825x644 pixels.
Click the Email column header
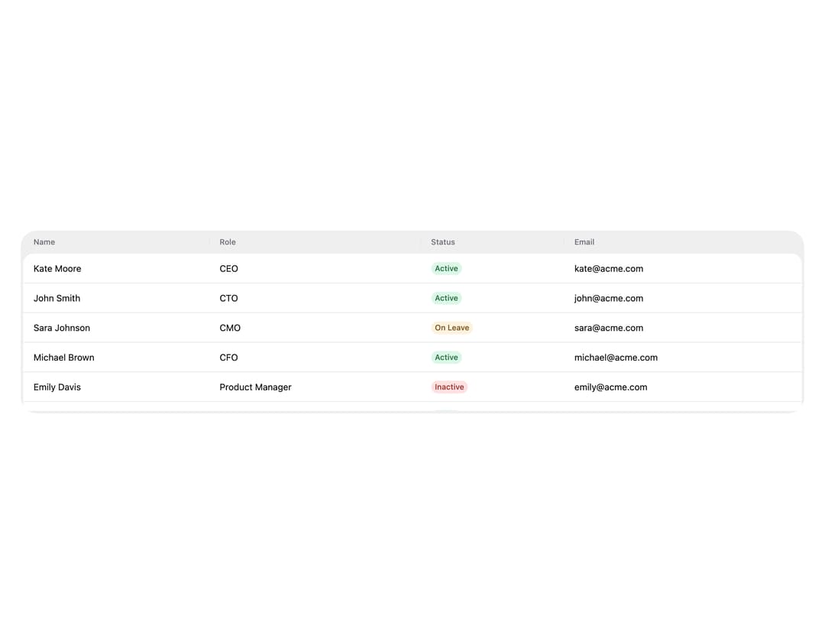click(x=584, y=242)
